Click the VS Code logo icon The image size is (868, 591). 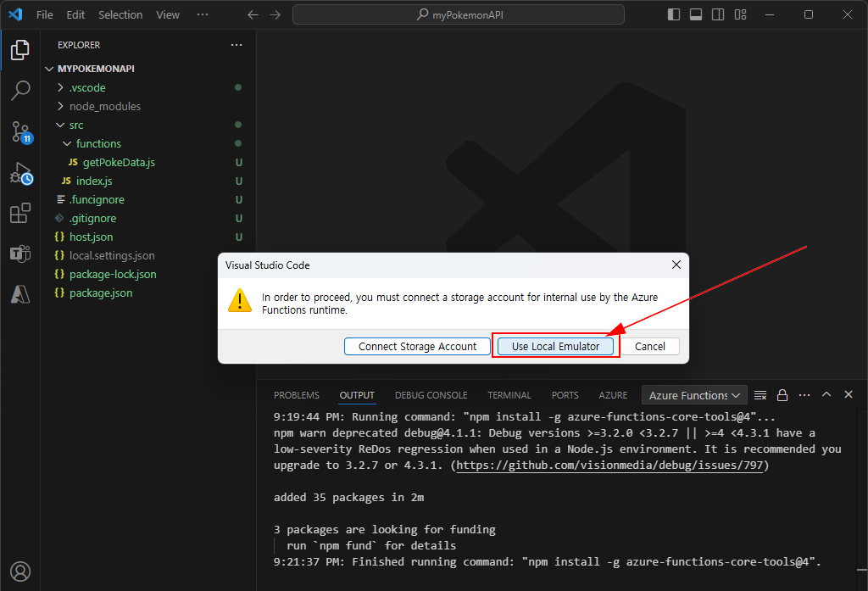(x=15, y=14)
